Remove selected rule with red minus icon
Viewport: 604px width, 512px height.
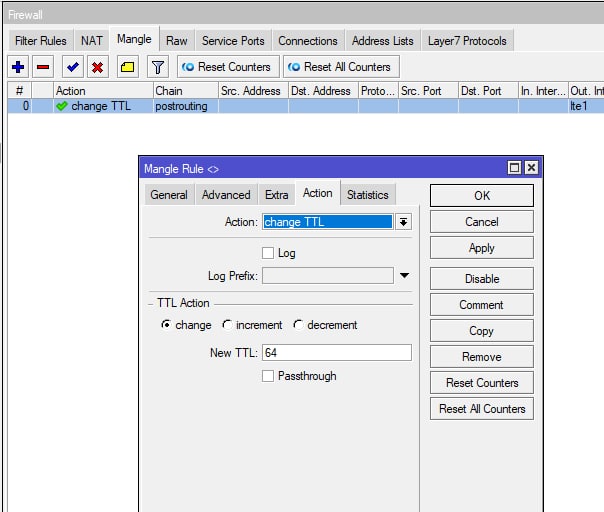(43, 67)
